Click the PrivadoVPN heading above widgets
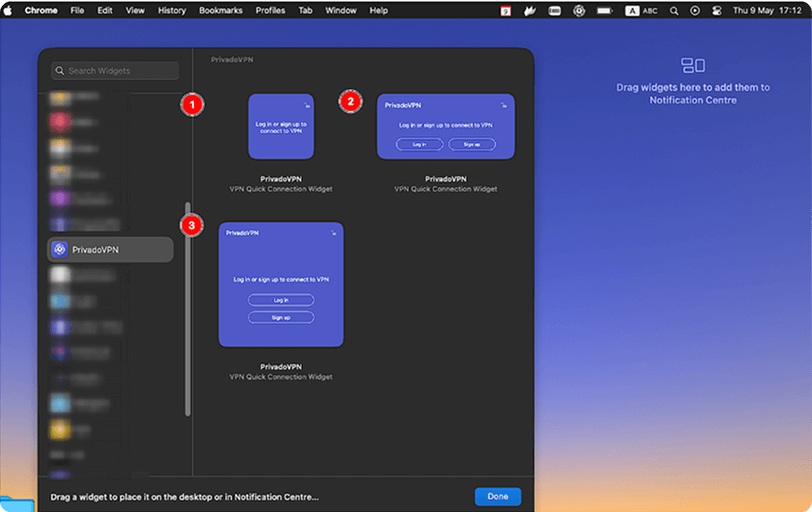Viewport: 812px width, 512px height. pos(232,60)
